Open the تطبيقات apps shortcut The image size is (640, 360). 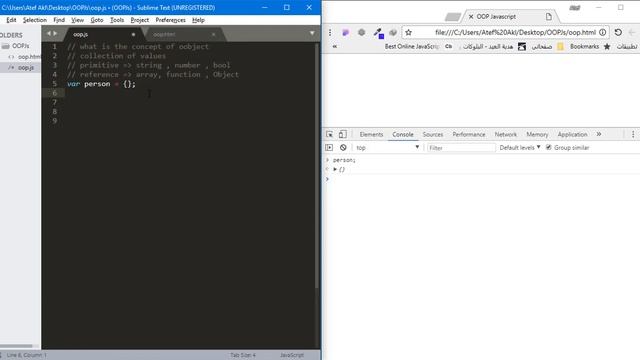[627, 47]
